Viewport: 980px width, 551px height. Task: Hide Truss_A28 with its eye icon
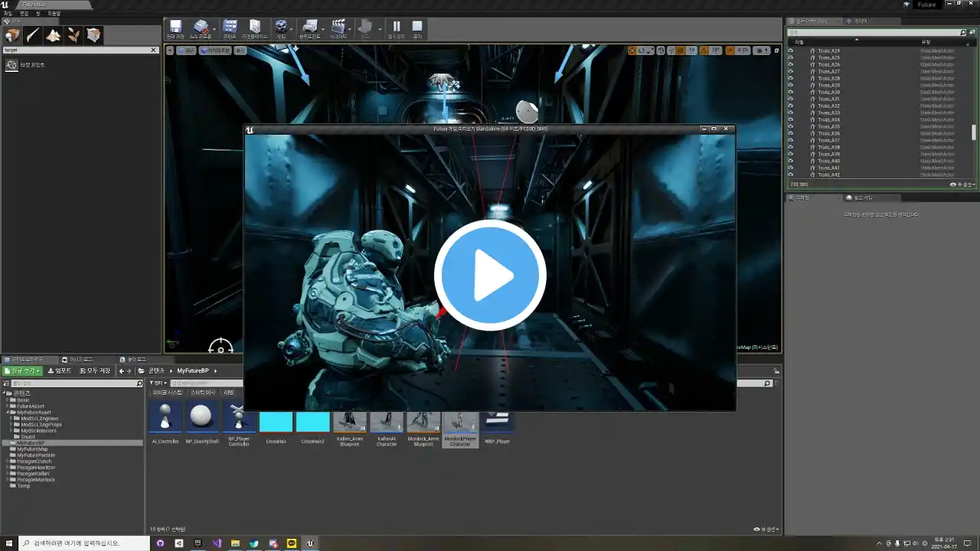791,78
